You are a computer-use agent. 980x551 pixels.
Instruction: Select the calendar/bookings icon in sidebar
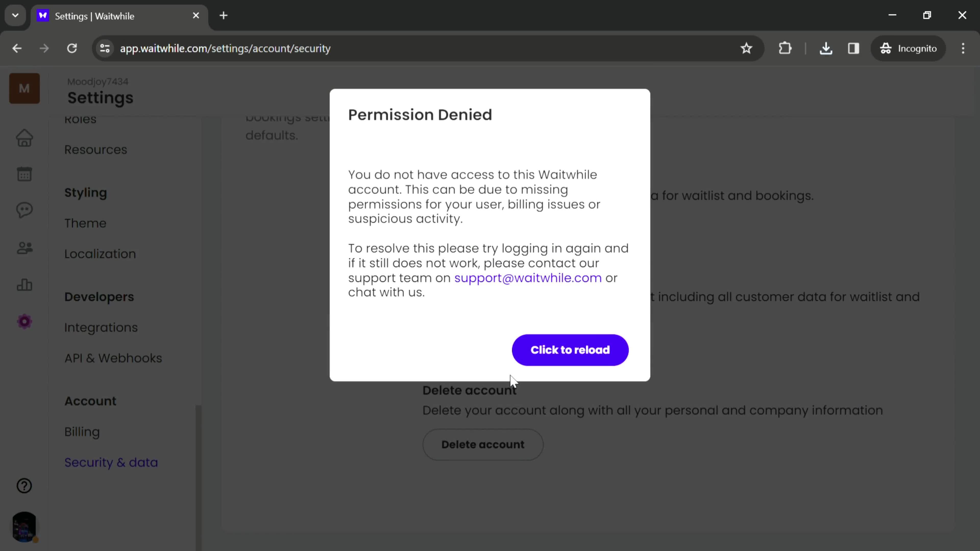pos(24,174)
